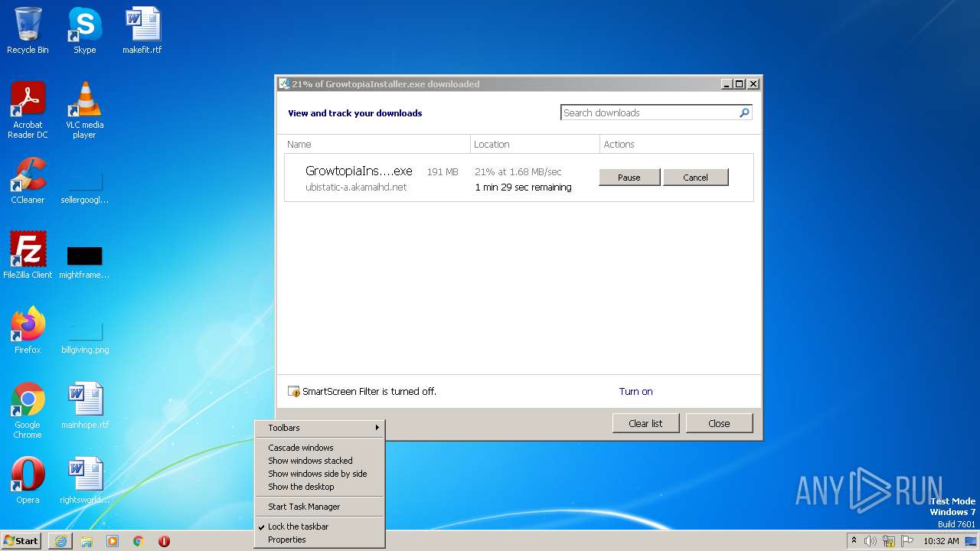The width and height of the screenshot is (980, 551).
Task: Select the mainhope.rtf document icon
Action: pyautogui.click(x=84, y=406)
